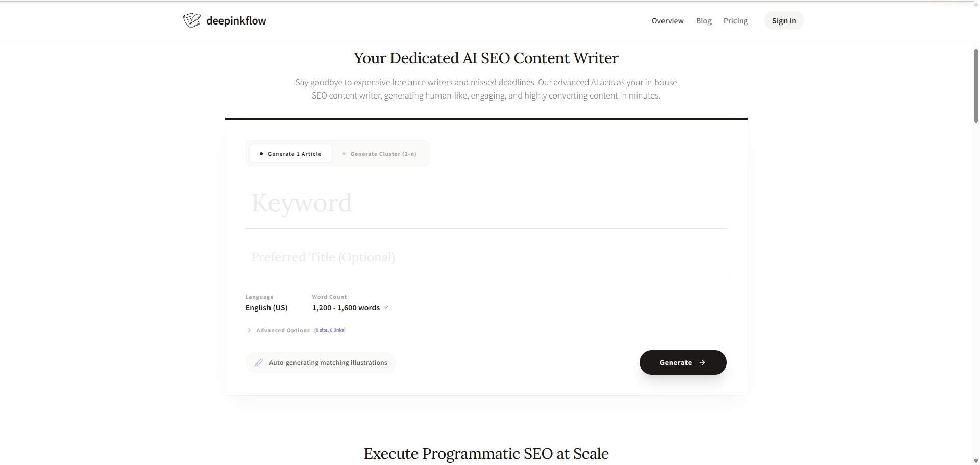Click the deepinkflow brand name text

(236, 20)
